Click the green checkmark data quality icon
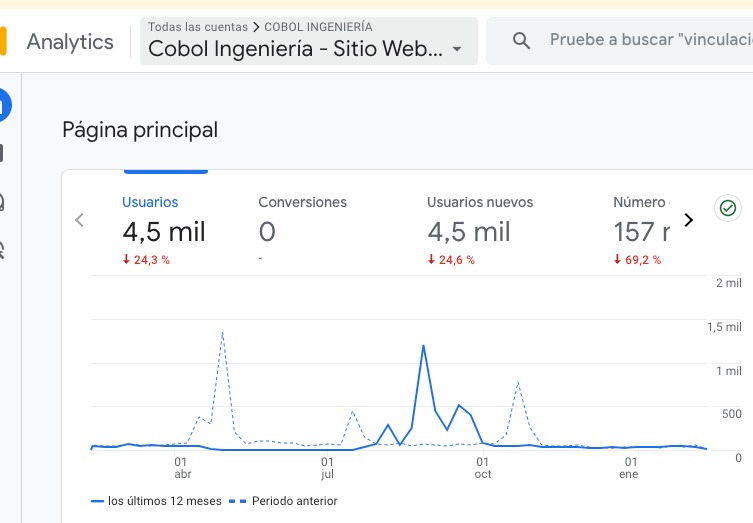Viewport: 753px width, 523px height. click(728, 208)
